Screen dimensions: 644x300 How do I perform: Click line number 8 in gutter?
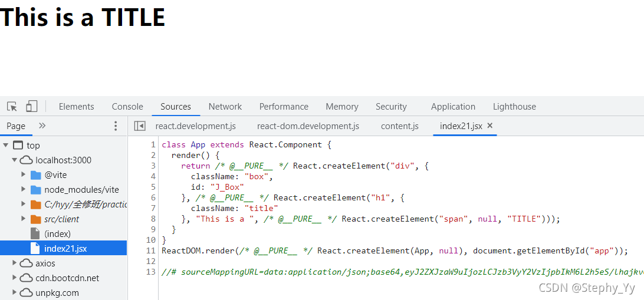tap(153, 219)
